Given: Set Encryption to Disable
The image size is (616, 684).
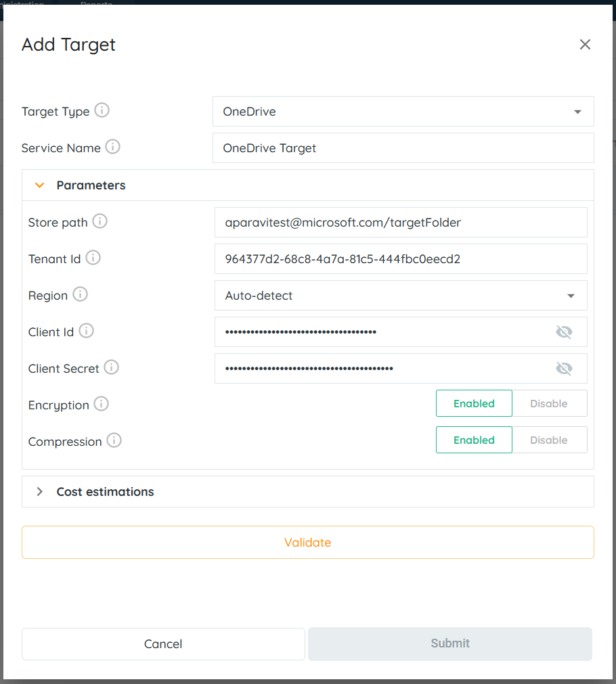Looking at the screenshot, I should pyautogui.click(x=548, y=403).
